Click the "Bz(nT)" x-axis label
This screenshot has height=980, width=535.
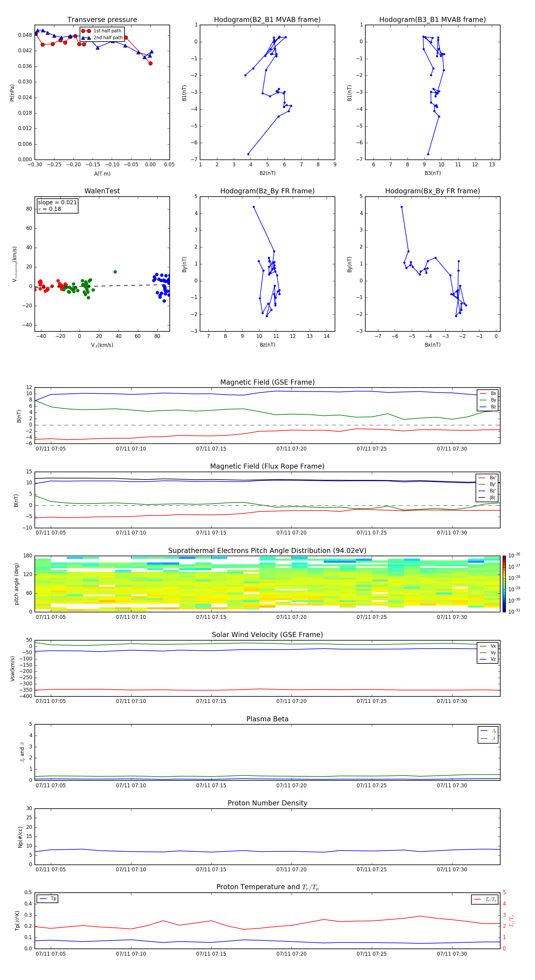(267, 345)
